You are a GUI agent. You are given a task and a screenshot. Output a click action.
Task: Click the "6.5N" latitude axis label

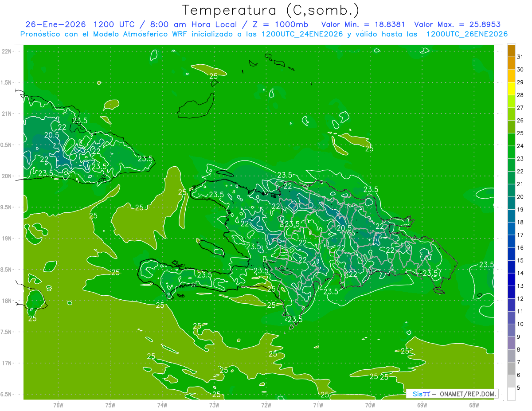click(7, 394)
